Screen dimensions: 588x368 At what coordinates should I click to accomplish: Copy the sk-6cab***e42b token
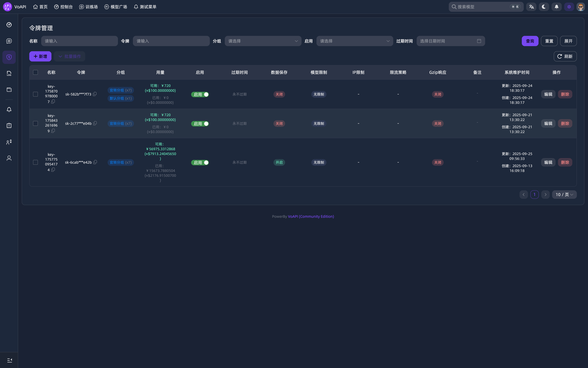pyautogui.click(x=95, y=162)
